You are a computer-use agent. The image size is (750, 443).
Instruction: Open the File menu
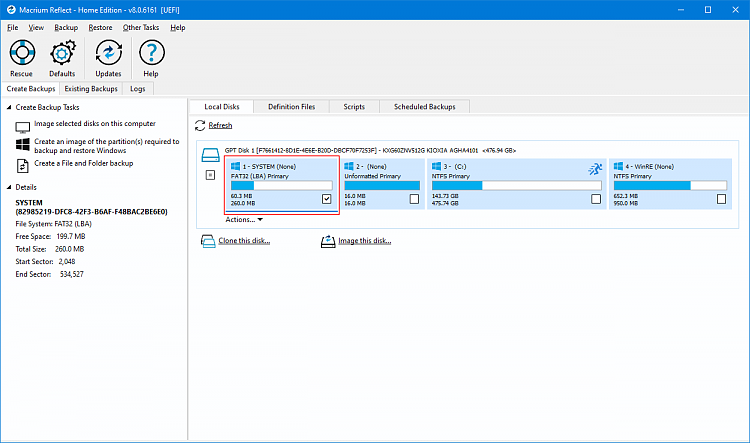coord(12,28)
